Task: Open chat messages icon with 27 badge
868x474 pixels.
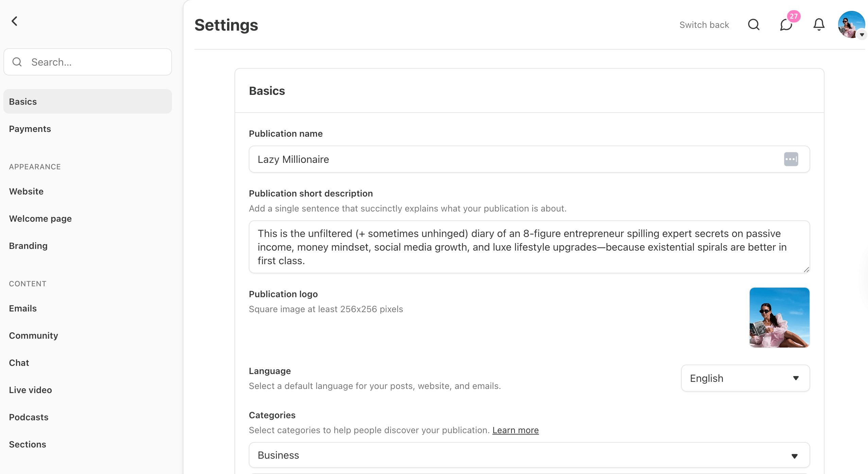Action: (x=786, y=24)
